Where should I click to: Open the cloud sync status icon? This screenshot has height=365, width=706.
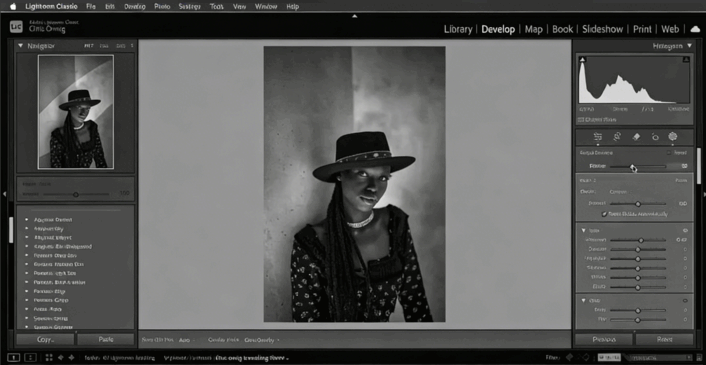(x=695, y=29)
